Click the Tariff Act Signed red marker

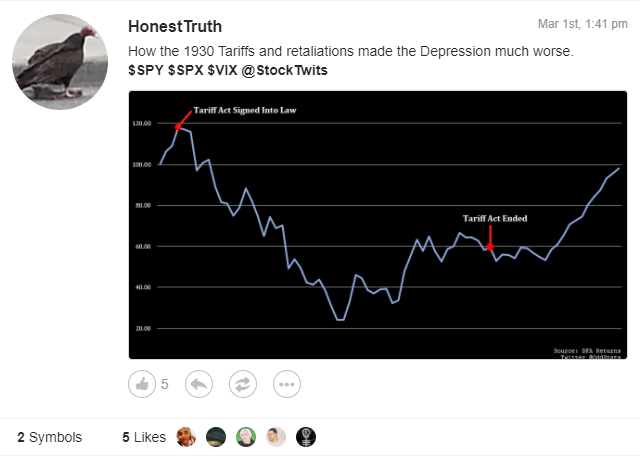click(x=178, y=127)
